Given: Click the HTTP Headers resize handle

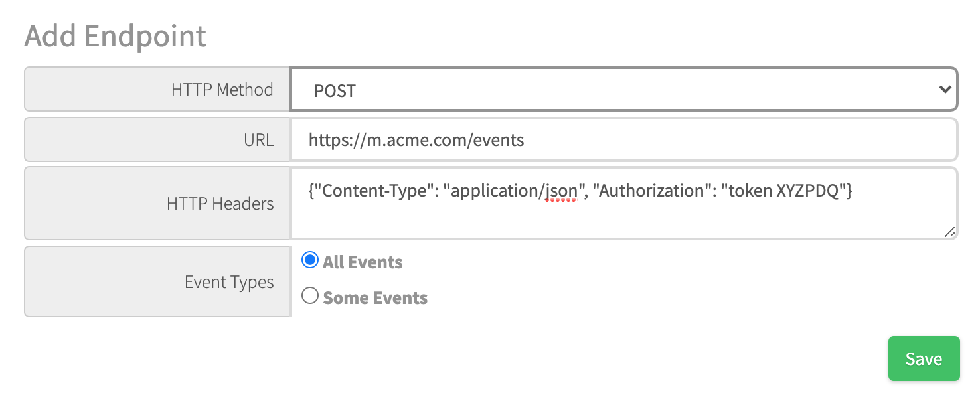Looking at the screenshot, I should point(949,231).
